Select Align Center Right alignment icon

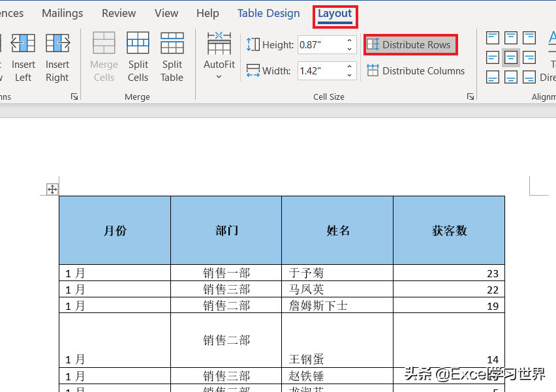(x=529, y=57)
